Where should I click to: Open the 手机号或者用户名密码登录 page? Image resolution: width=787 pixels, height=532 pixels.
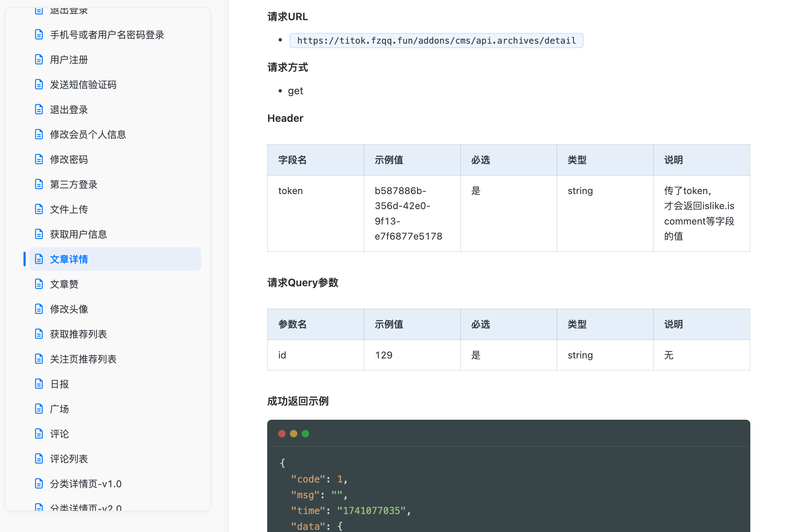point(107,35)
